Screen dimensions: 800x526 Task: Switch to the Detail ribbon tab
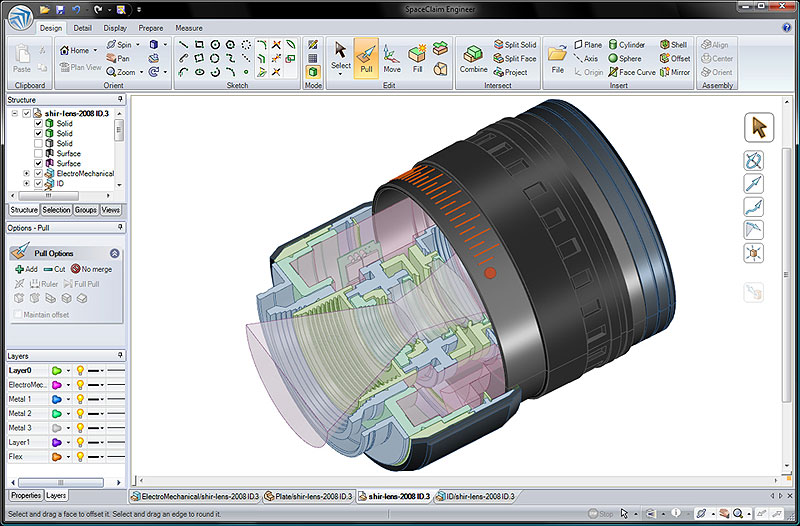tap(83, 28)
